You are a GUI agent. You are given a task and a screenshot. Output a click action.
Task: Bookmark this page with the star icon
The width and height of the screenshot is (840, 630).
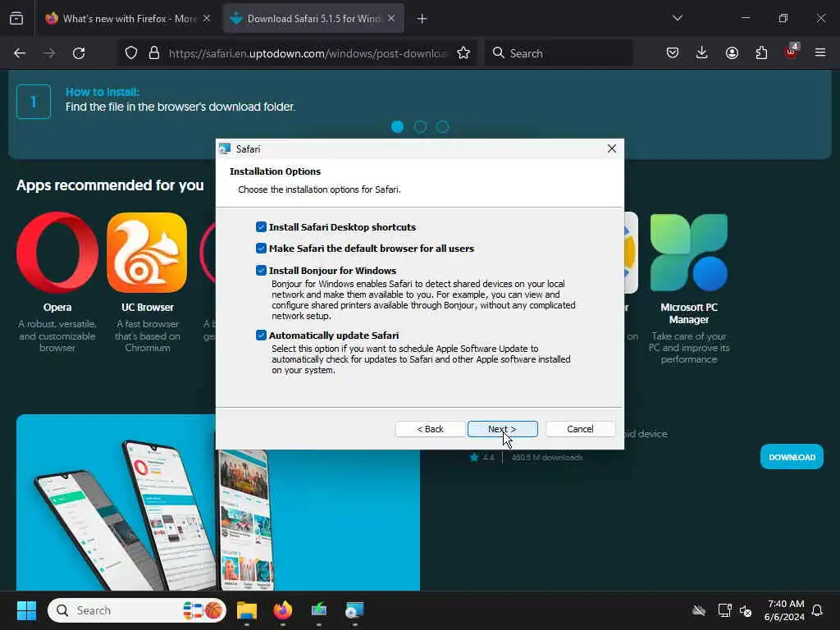463,53
